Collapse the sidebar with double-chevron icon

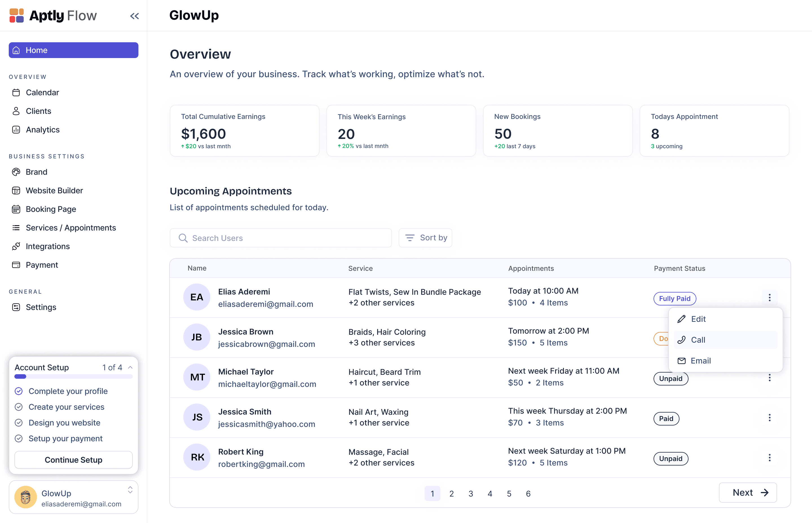pyautogui.click(x=134, y=16)
